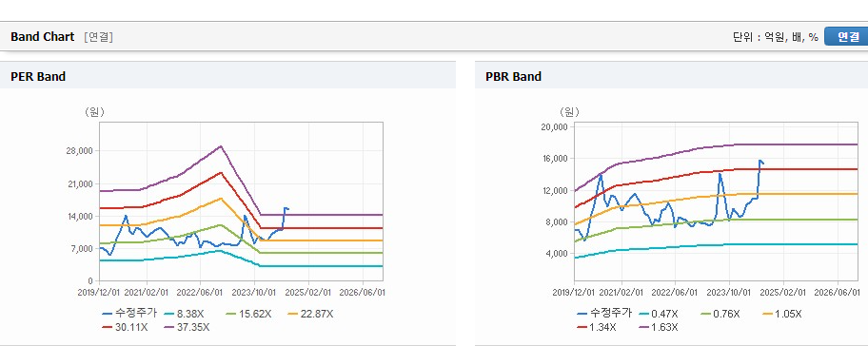Toggle the 1.05X legend entry
This screenshot has width=868, height=346.
(x=782, y=314)
